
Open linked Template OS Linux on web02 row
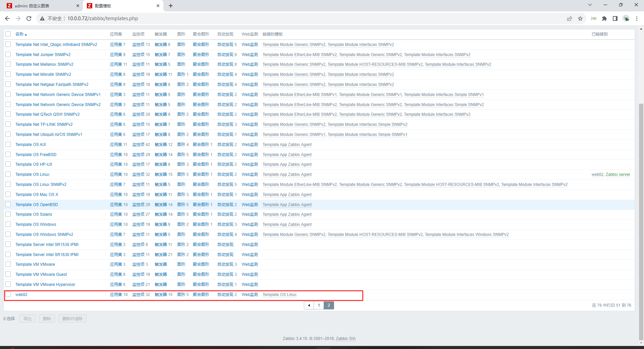(280, 295)
